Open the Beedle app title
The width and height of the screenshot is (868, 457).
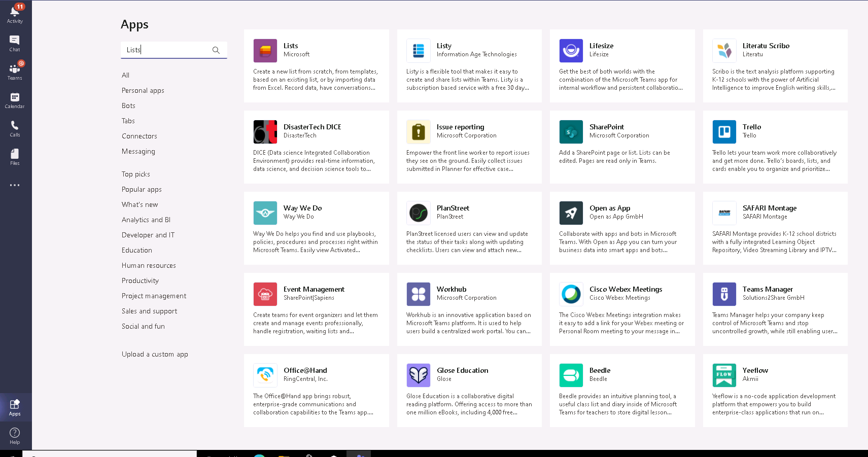[x=600, y=370]
